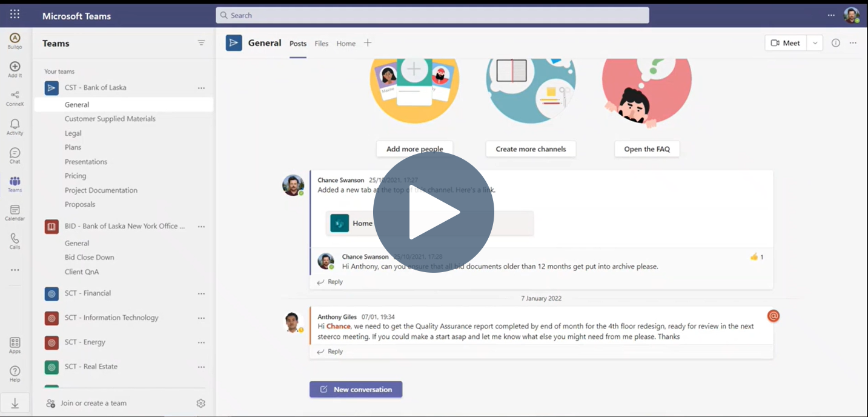Click the Search box
This screenshot has width=868, height=417.
(x=432, y=15)
